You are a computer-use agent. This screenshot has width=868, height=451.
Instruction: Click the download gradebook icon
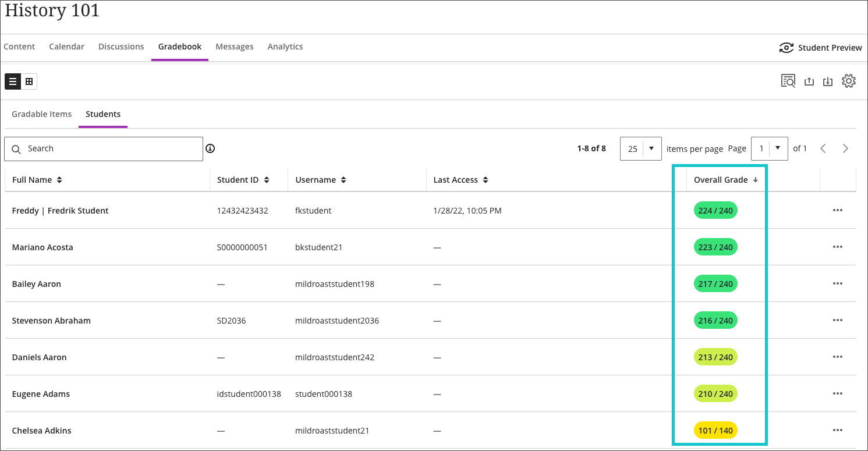pos(827,81)
